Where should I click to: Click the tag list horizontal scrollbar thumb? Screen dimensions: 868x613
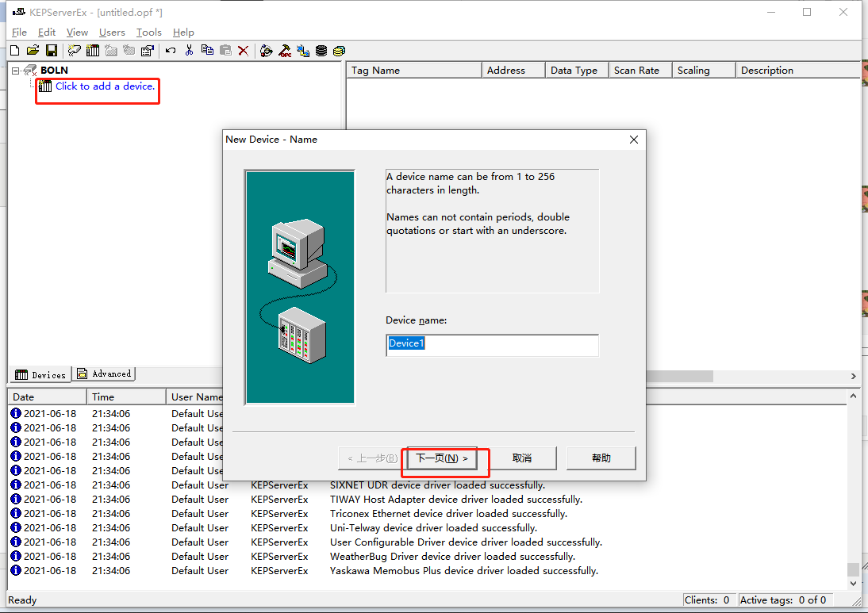pyautogui.click(x=680, y=376)
